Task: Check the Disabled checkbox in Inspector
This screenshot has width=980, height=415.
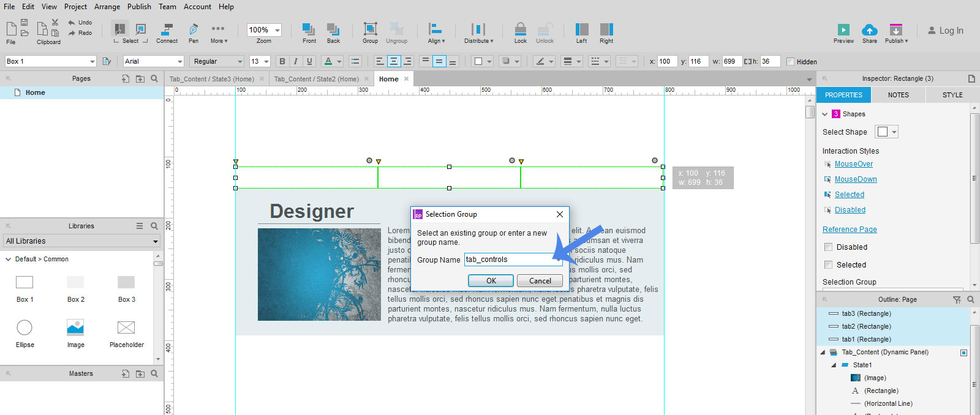Action: 828,247
